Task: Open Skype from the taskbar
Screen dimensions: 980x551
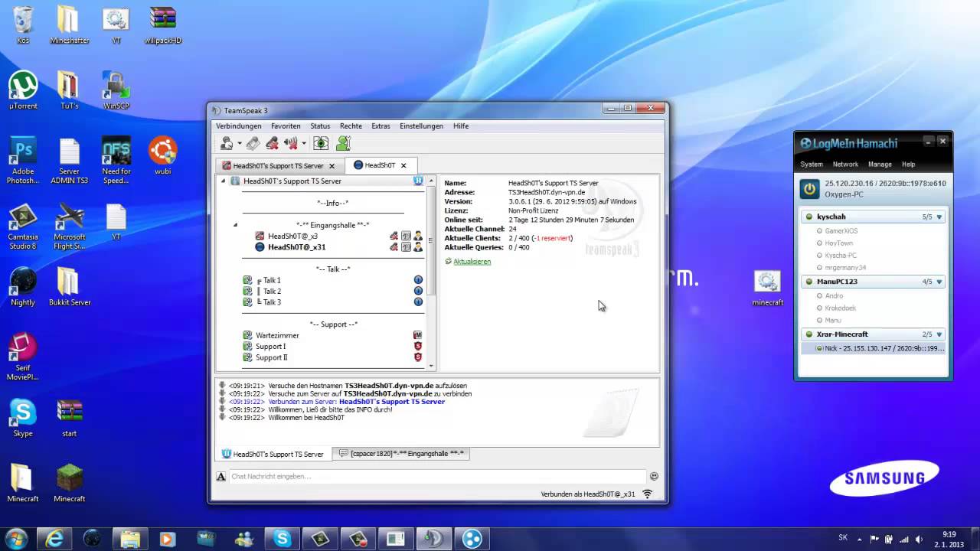Action: tap(283, 539)
